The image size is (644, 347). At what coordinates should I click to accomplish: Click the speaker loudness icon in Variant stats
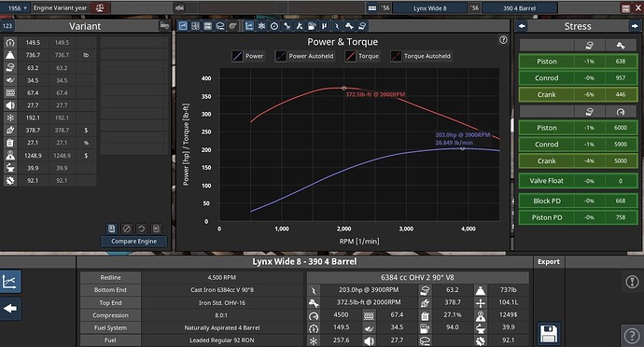[10, 105]
